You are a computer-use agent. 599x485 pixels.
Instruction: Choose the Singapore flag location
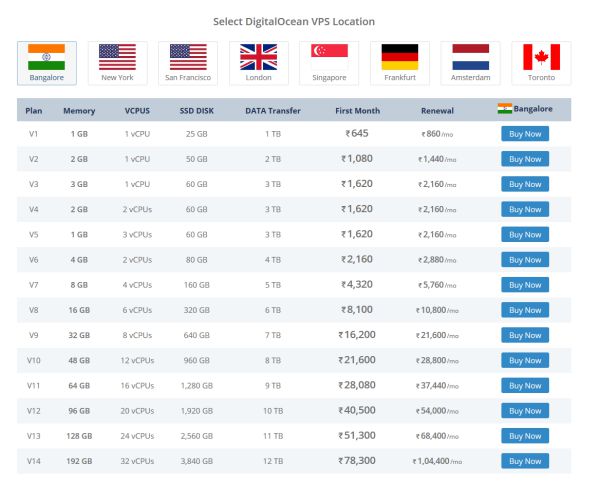(329, 63)
